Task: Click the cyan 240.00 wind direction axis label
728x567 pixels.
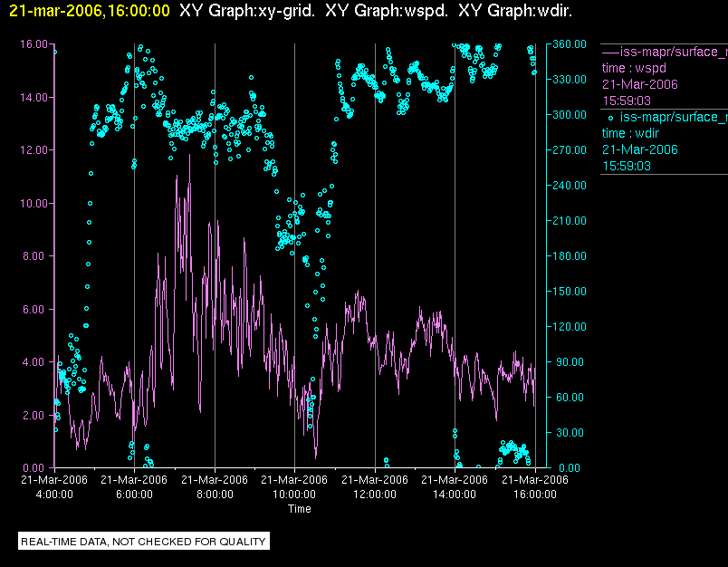Action: (570, 186)
